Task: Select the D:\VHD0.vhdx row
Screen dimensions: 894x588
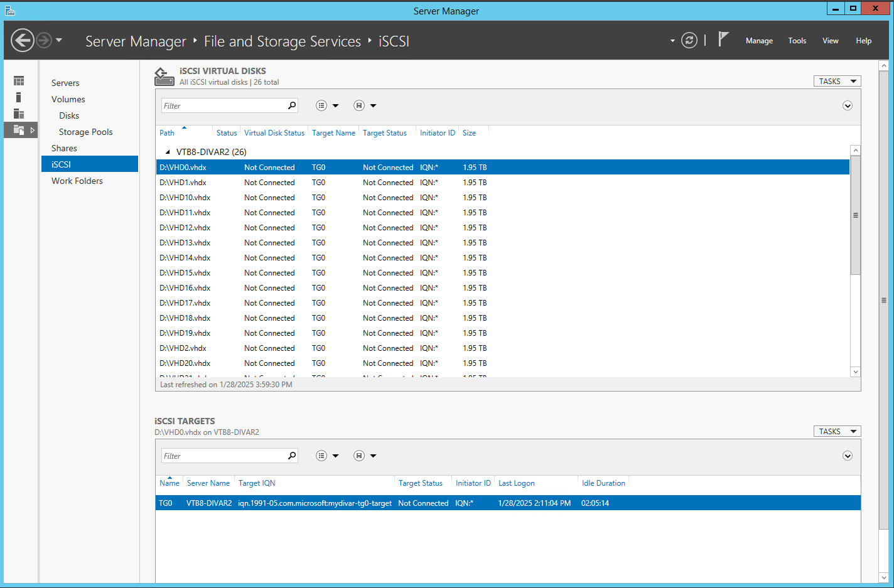Action: tap(502, 167)
